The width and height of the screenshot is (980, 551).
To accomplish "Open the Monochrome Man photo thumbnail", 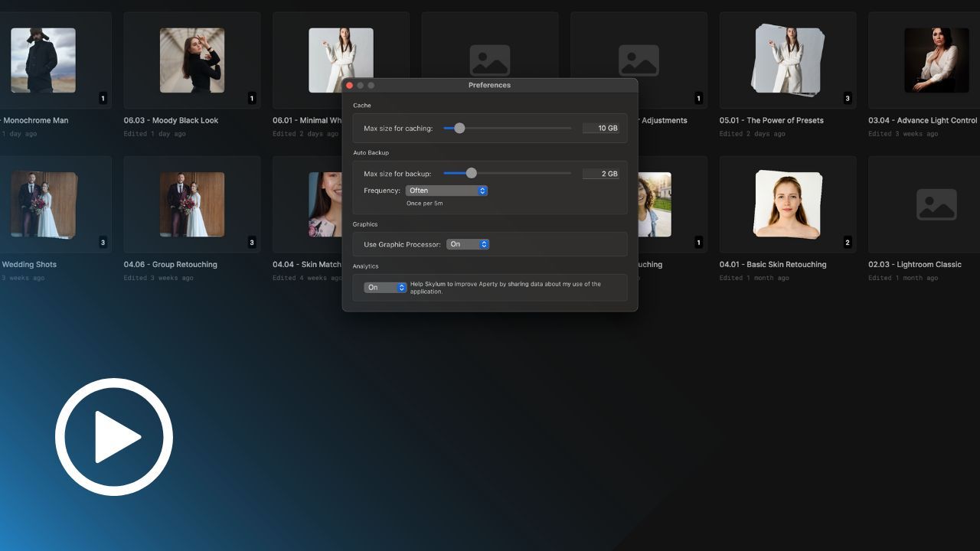I will coord(43,60).
